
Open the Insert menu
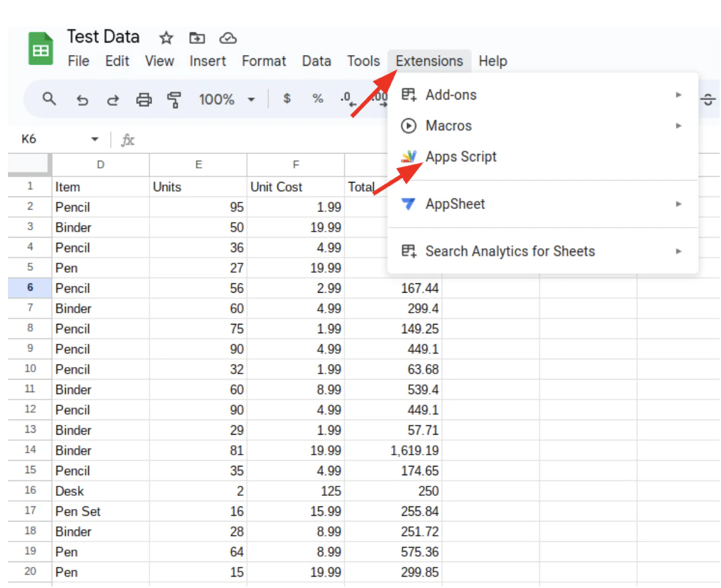tap(208, 61)
